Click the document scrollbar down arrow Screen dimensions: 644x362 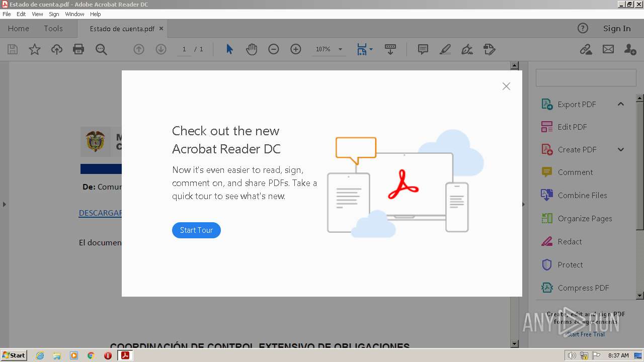514,344
